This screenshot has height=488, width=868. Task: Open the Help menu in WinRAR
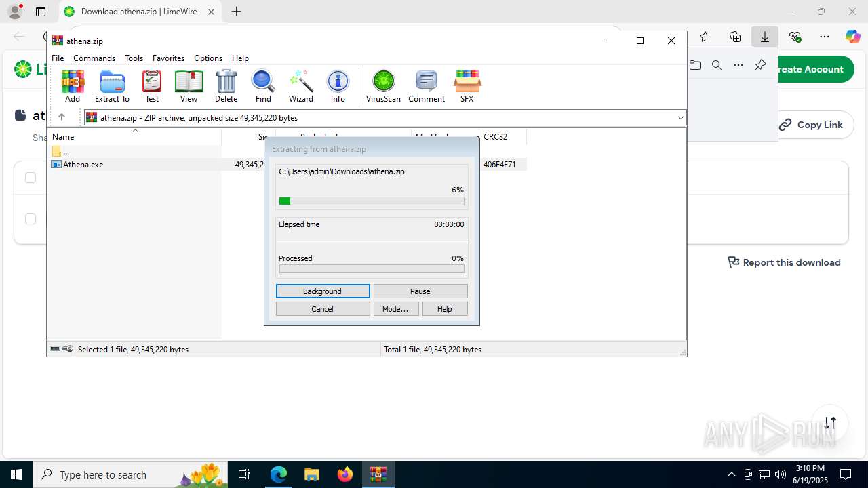tap(240, 58)
